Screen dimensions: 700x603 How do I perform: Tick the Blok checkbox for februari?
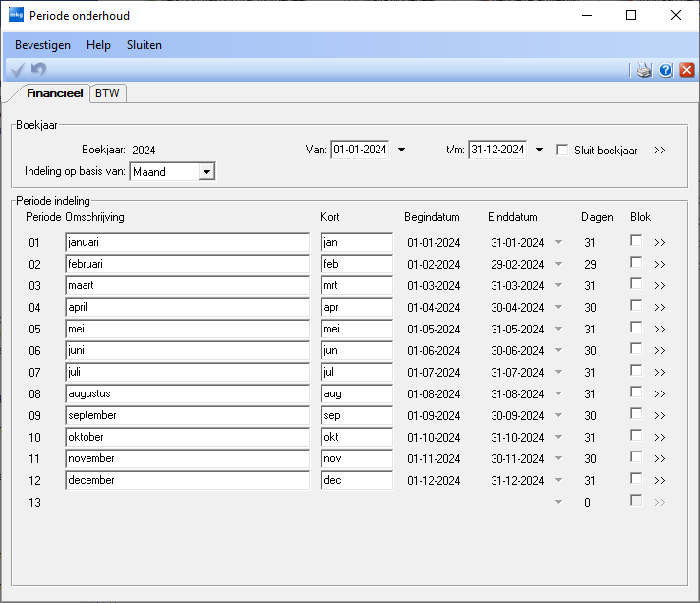click(x=636, y=263)
